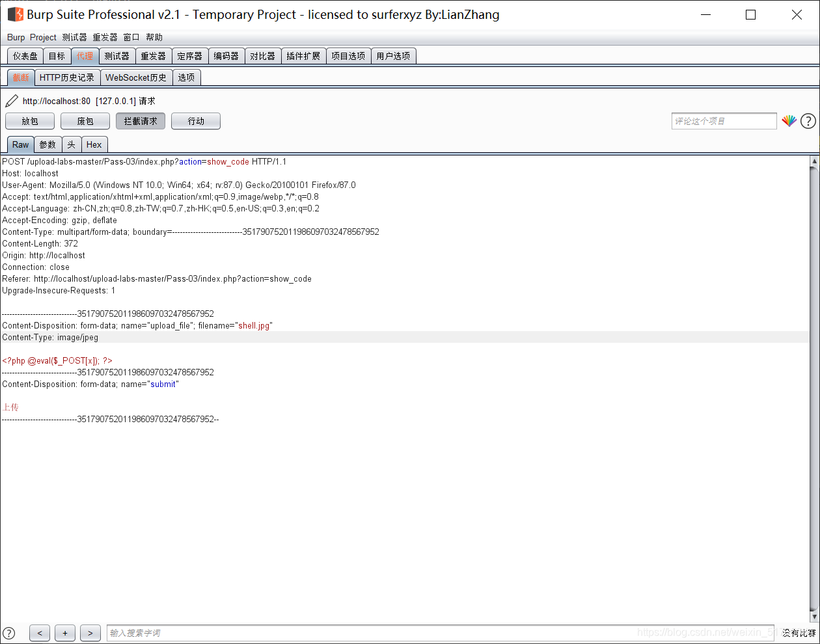Open the Burp menu
820x644 pixels.
pyautogui.click(x=16, y=37)
